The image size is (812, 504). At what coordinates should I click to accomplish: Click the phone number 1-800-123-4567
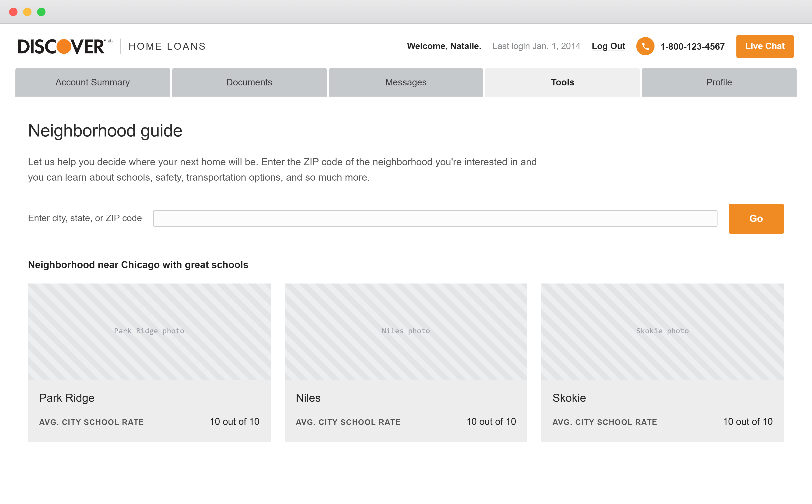coord(692,47)
